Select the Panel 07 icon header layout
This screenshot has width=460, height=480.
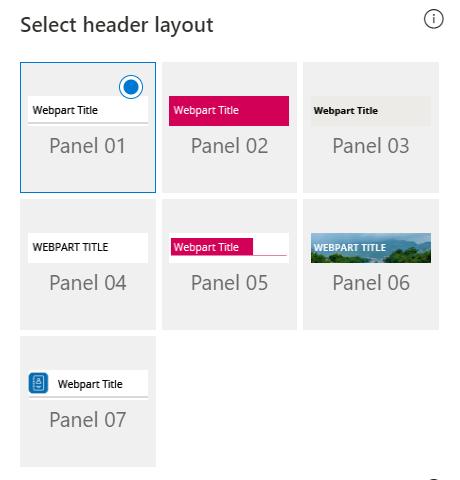88,401
